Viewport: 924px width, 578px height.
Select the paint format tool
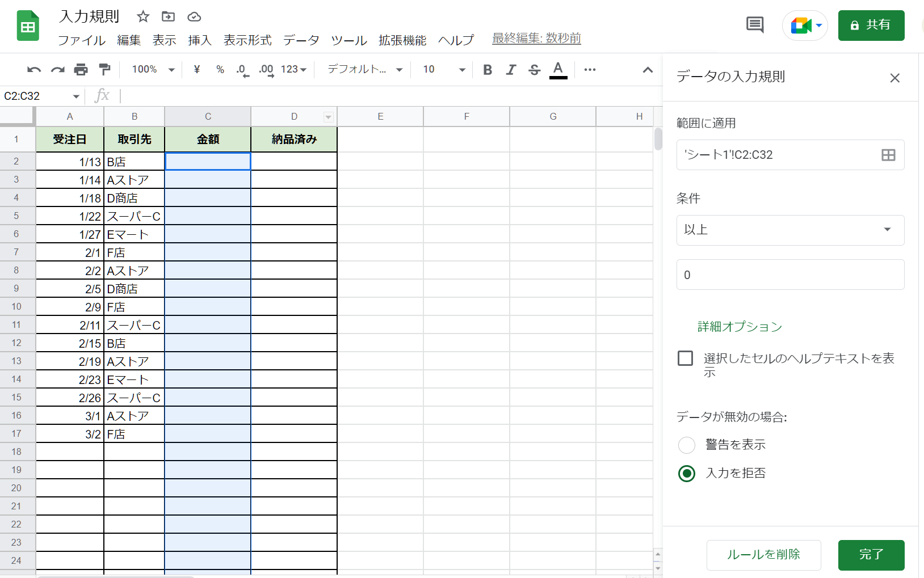[104, 69]
